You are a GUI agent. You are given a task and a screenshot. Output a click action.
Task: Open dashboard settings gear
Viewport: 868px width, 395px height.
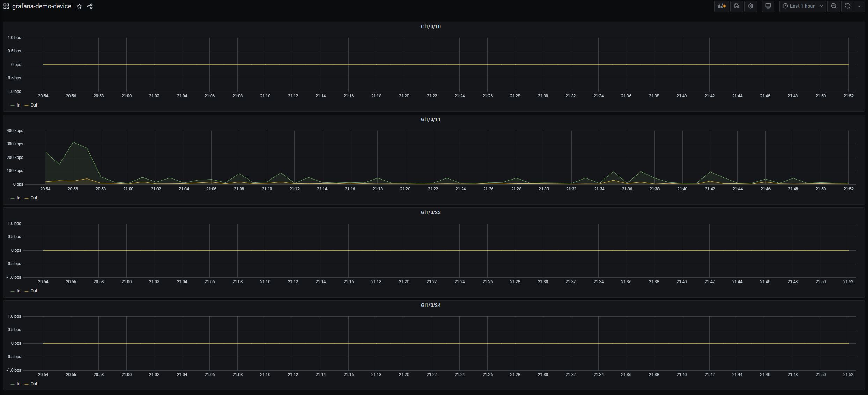point(751,6)
